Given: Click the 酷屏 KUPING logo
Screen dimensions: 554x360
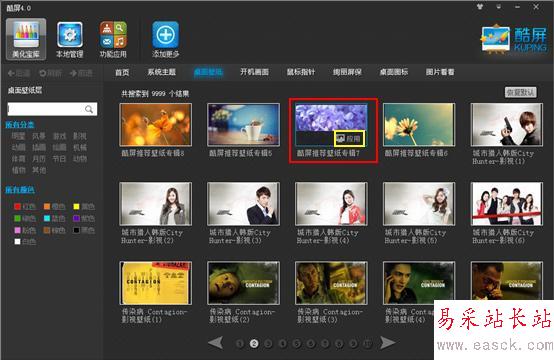Looking at the screenshot, I should (514, 39).
